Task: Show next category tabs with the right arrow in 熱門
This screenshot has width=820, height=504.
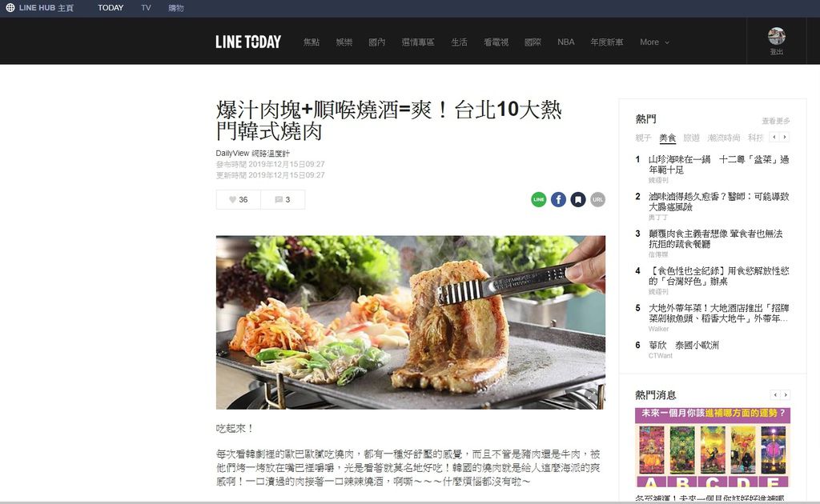Action: click(785, 137)
